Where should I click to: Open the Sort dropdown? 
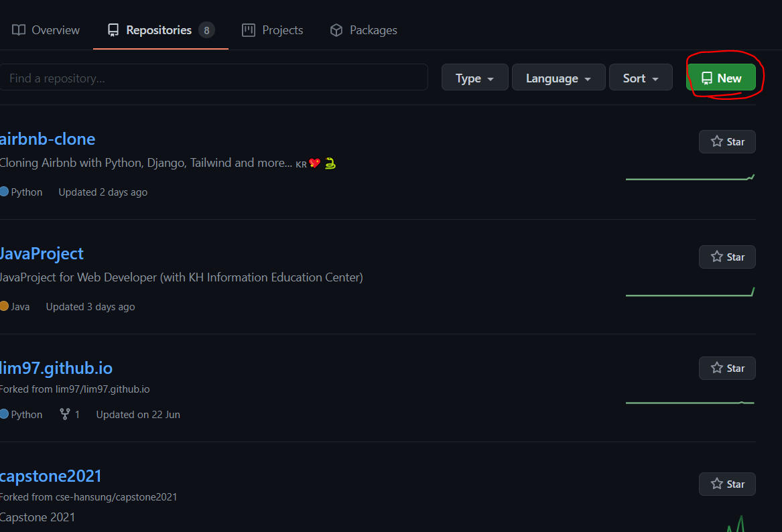641,78
